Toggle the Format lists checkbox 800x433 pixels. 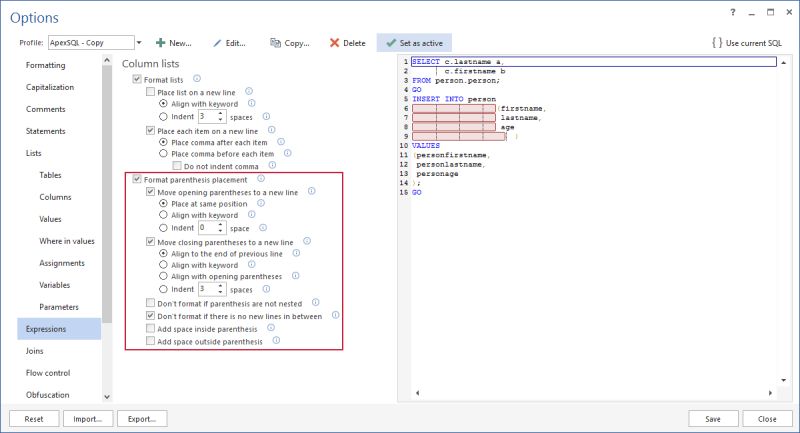click(137, 79)
